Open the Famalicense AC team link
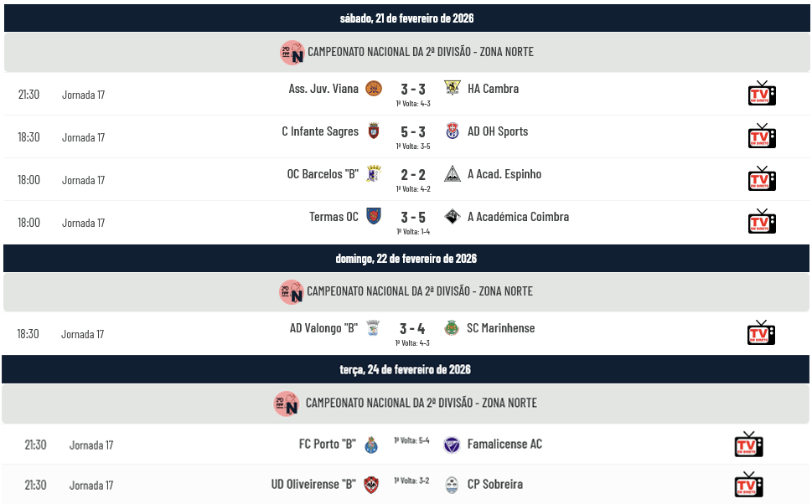This screenshot has height=504, width=812. tap(504, 444)
